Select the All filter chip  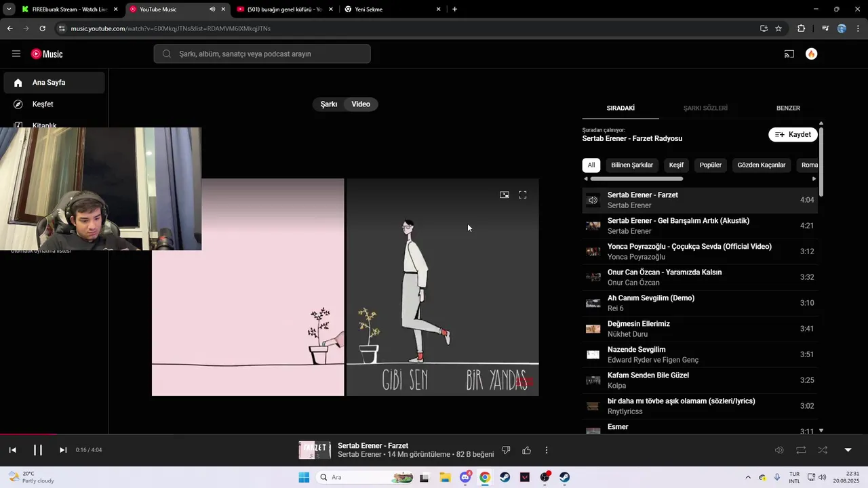point(591,165)
